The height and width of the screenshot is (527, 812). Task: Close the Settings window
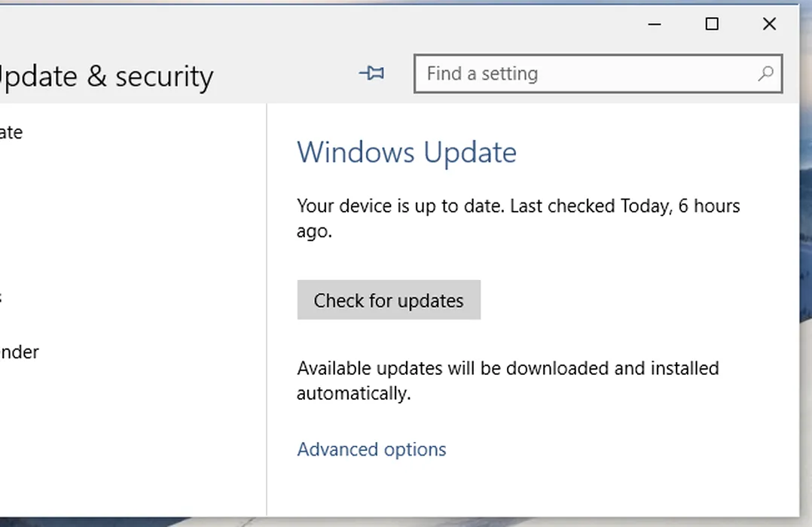click(769, 24)
